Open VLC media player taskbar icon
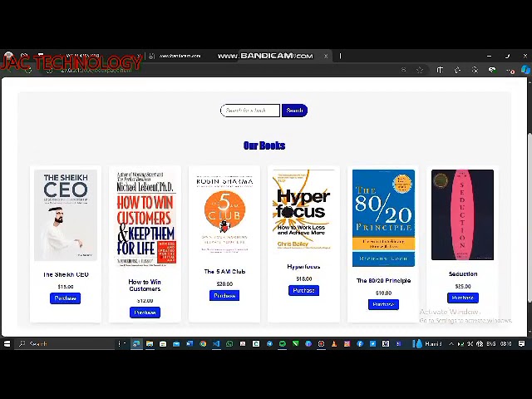 (334, 343)
